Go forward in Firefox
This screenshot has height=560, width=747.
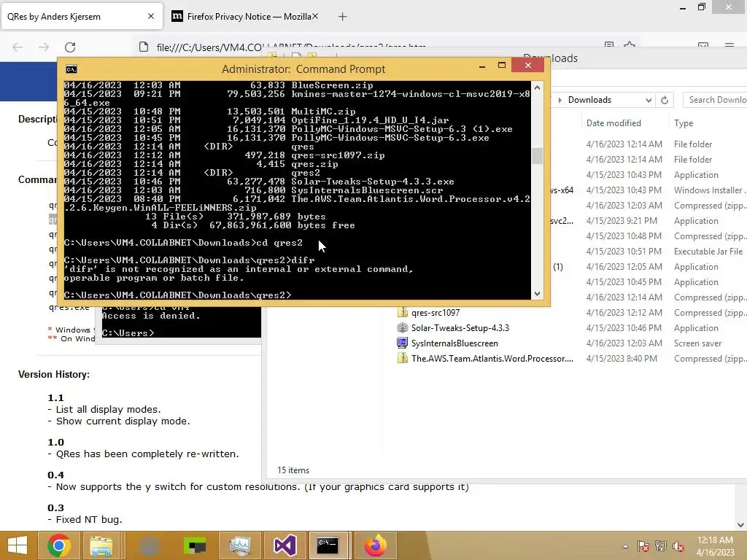tap(44, 47)
